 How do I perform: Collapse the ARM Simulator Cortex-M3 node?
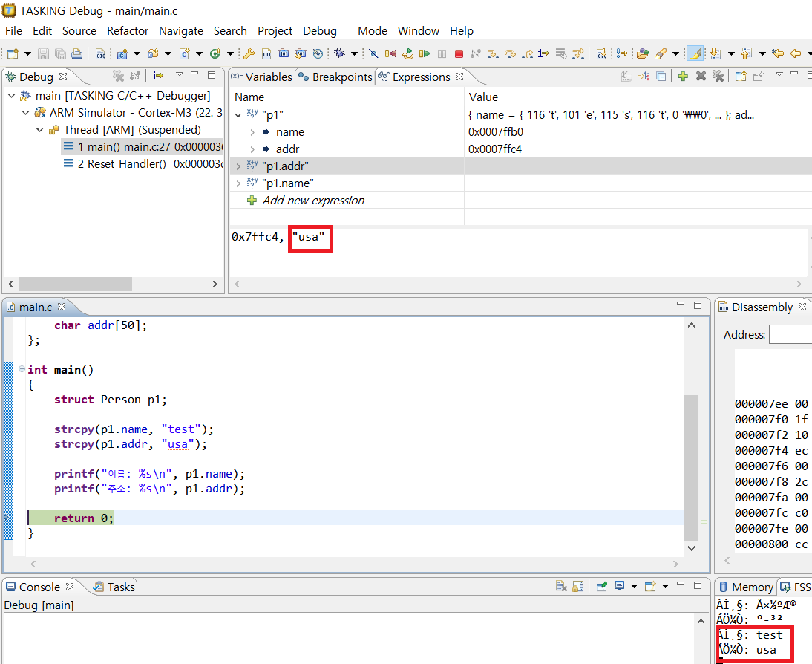(25, 113)
